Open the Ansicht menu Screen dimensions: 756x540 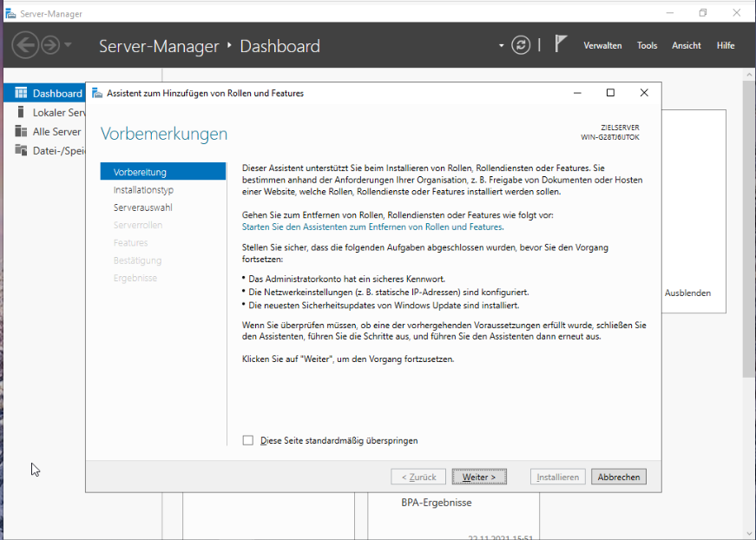[x=686, y=46]
